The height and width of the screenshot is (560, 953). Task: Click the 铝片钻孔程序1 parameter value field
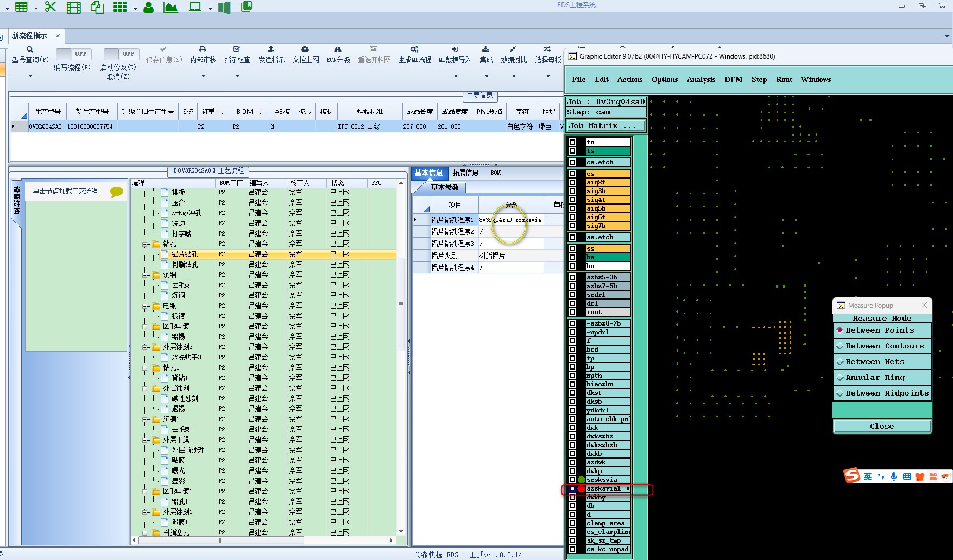[x=510, y=220]
